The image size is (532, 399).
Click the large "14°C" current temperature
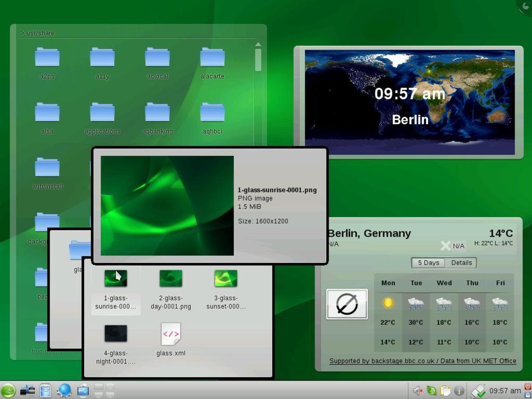[x=501, y=233]
